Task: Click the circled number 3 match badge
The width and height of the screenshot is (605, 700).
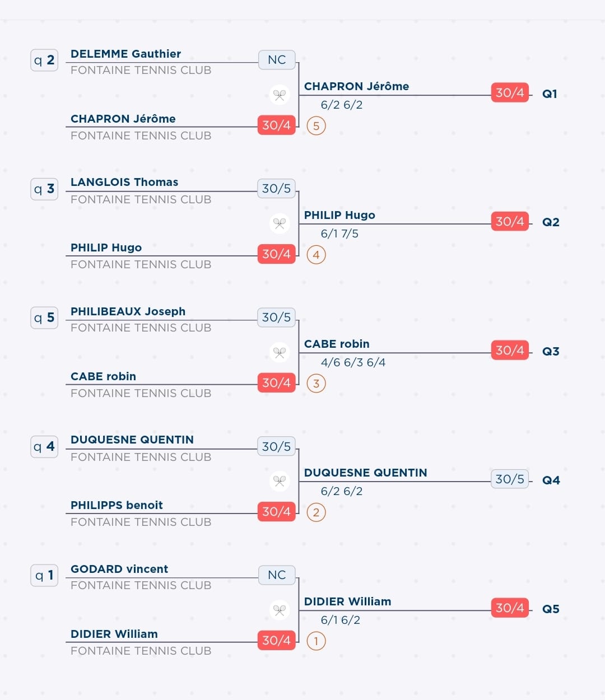Action: pyautogui.click(x=316, y=384)
